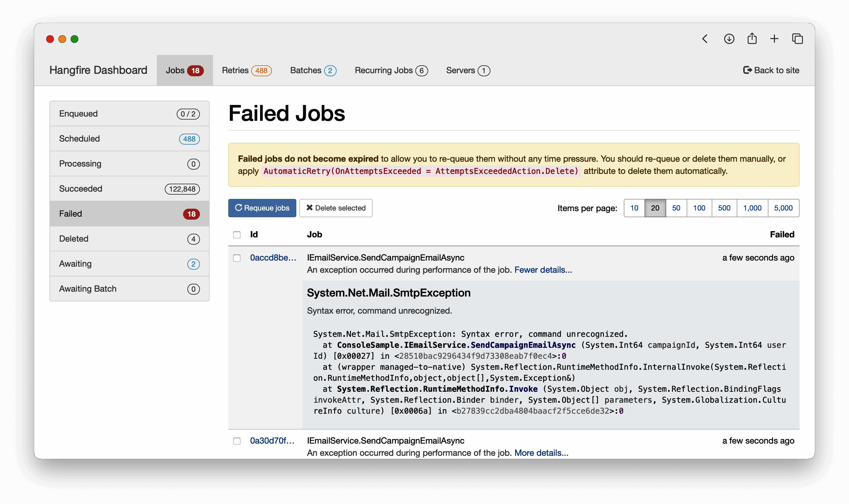Open job id link 0accd8be
This screenshot has height=504, width=849.
(x=273, y=258)
